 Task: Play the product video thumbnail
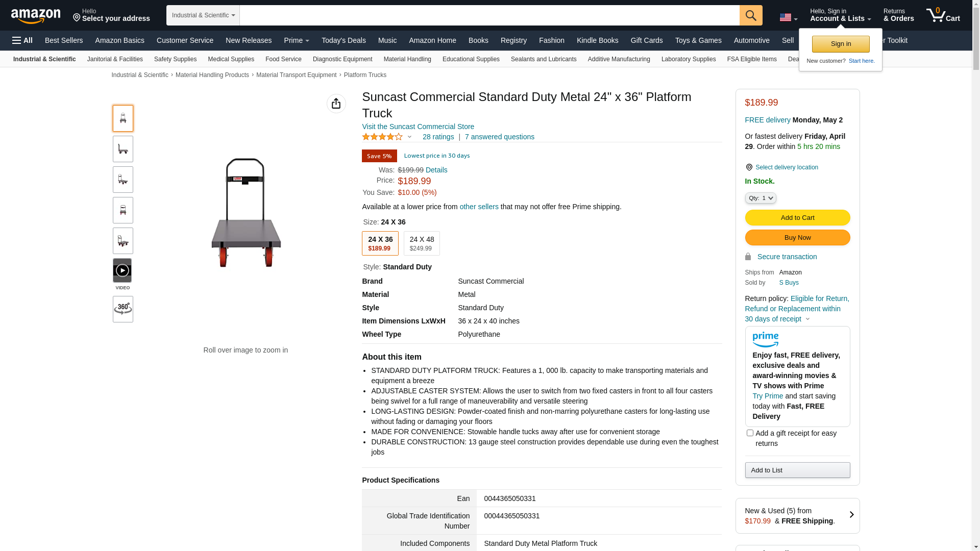[x=122, y=270]
